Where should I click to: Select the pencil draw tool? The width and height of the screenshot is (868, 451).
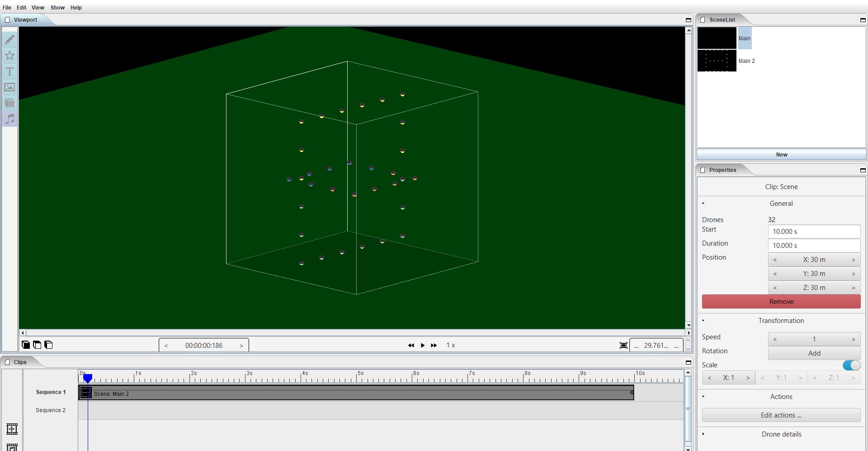9,40
